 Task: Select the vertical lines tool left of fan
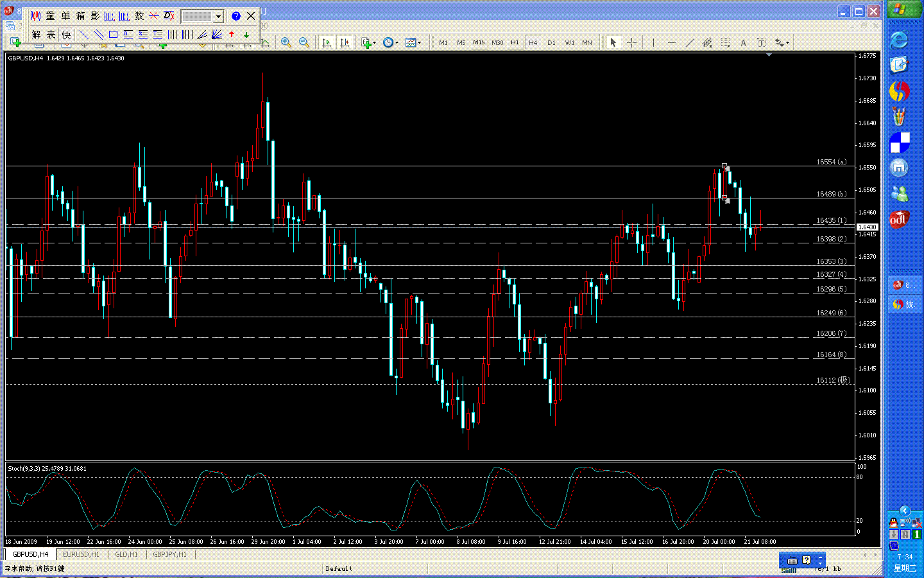pyautogui.click(x=187, y=35)
